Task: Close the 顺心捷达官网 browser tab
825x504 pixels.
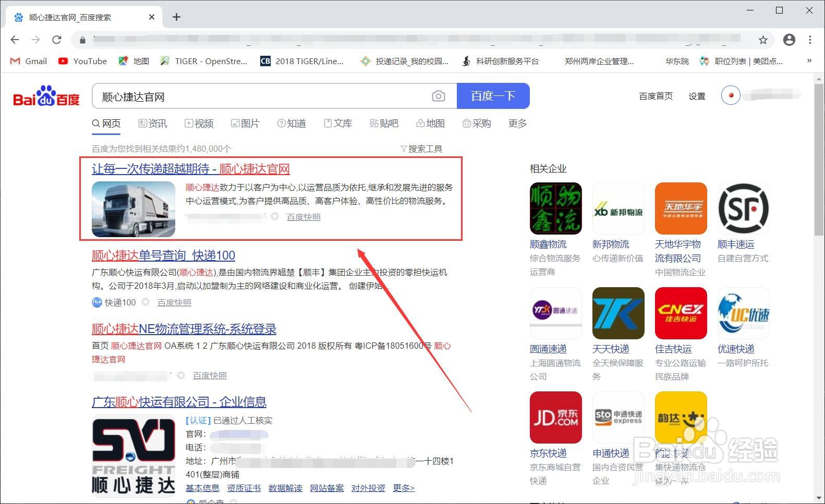Action: 152,17
